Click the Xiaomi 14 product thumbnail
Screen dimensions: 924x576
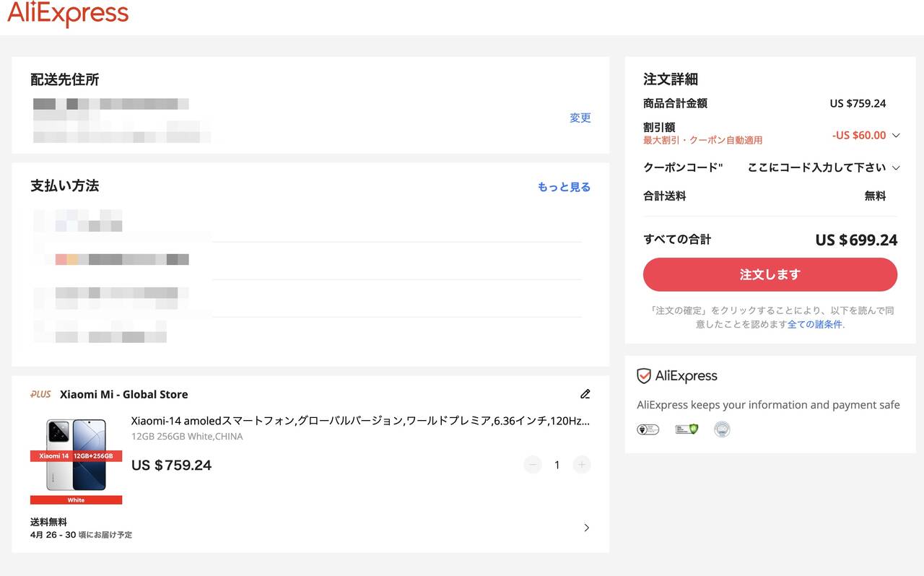tap(76, 461)
